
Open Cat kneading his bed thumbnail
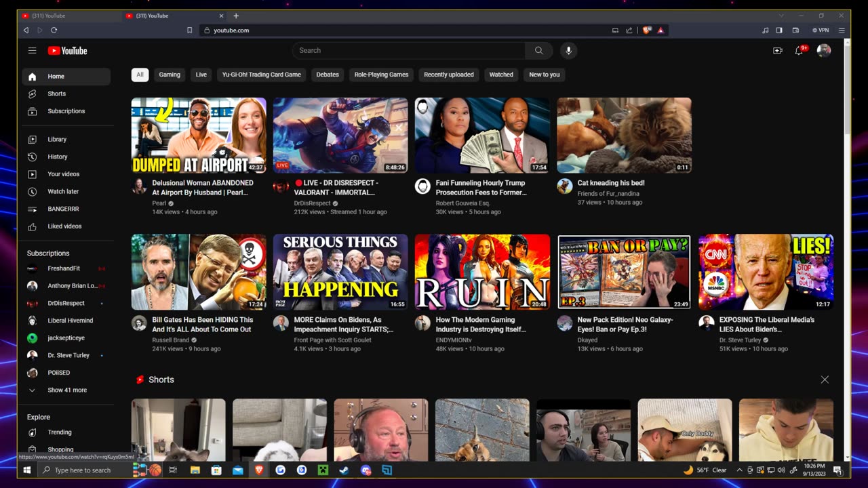click(624, 136)
